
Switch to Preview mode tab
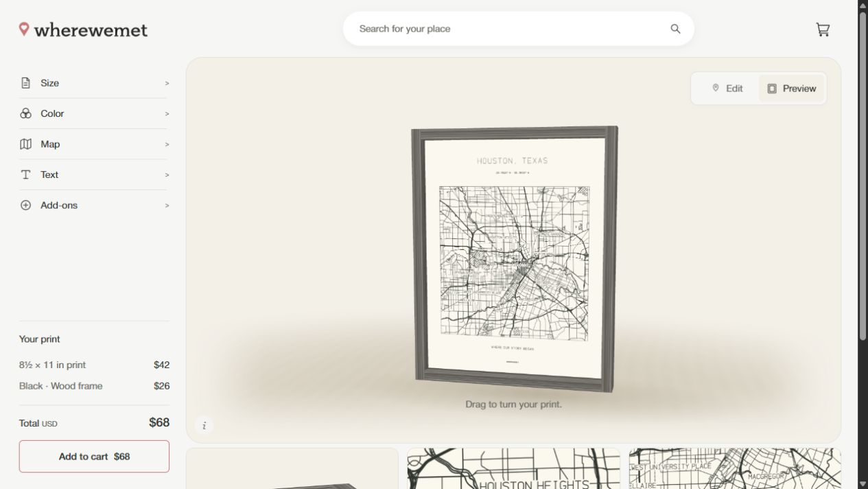[791, 89]
